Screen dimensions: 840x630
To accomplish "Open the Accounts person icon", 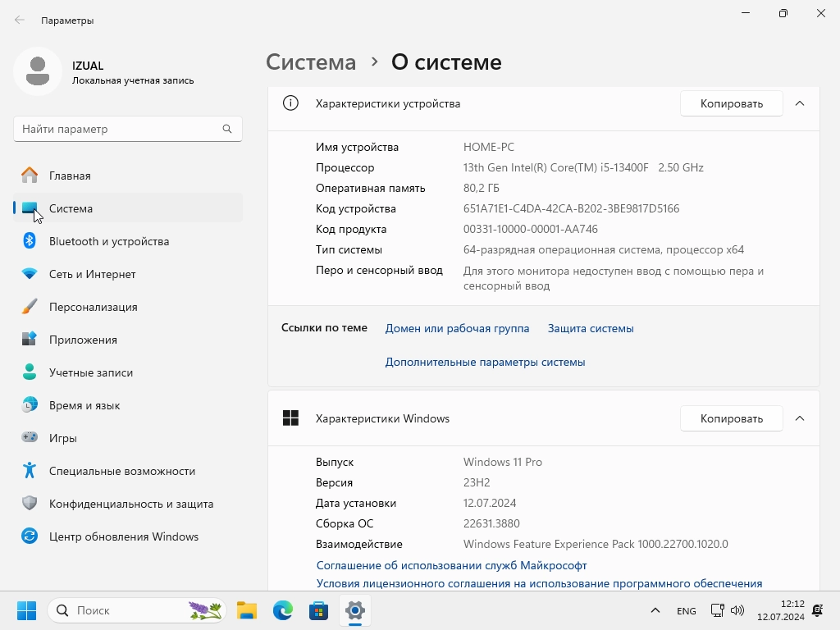I will [30, 372].
